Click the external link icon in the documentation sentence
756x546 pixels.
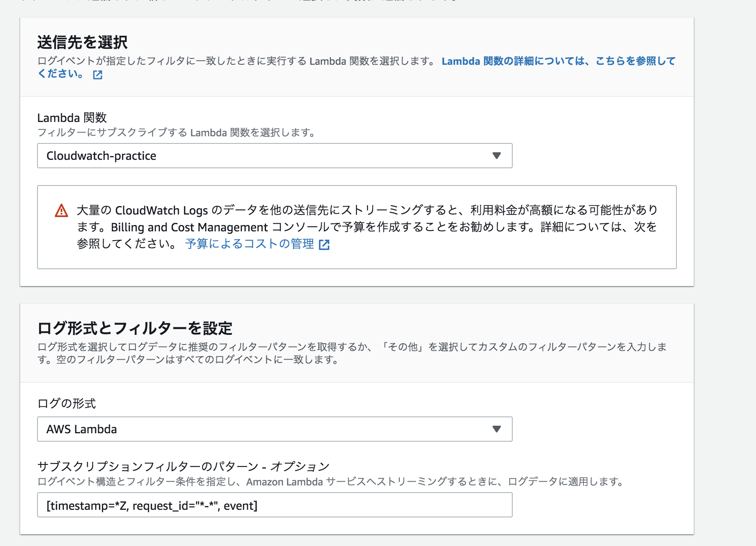[x=98, y=75]
